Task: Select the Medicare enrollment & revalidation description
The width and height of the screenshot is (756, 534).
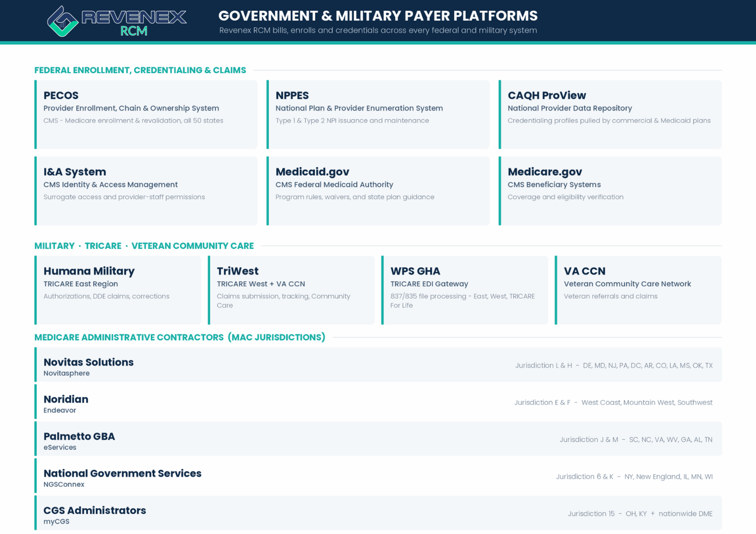Action: [133, 120]
